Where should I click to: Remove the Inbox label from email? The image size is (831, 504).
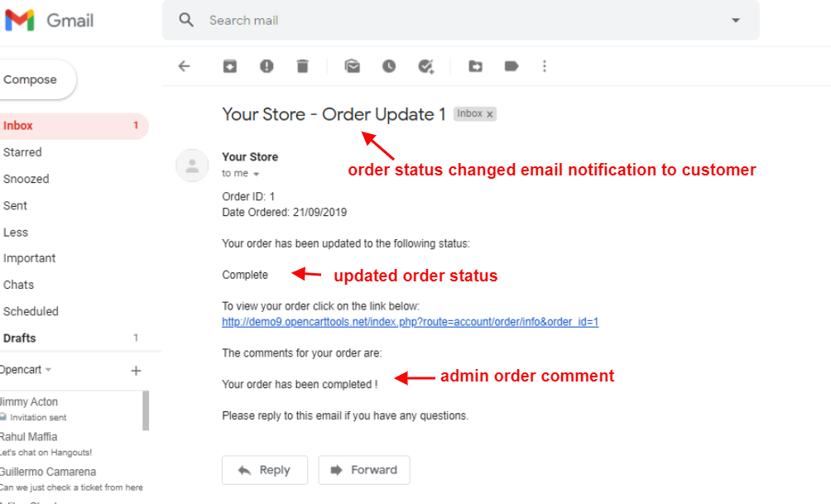click(490, 114)
